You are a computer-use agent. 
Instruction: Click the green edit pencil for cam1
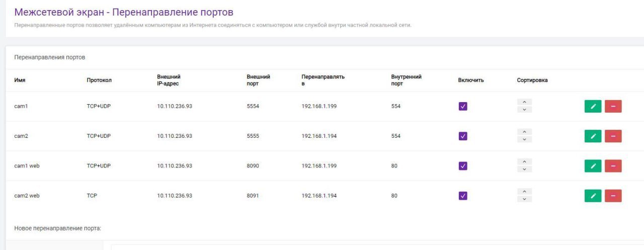click(593, 106)
